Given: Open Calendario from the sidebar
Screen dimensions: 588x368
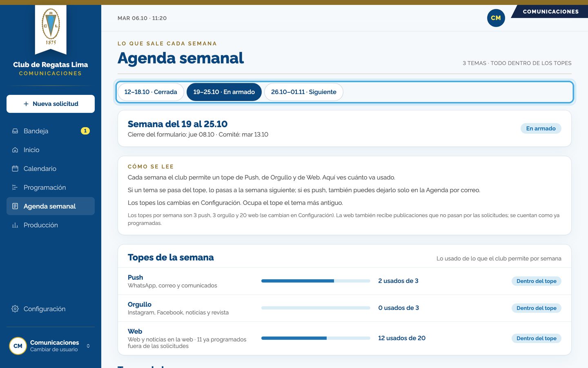Looking at the screenshot, I should [x=51, y=168].
